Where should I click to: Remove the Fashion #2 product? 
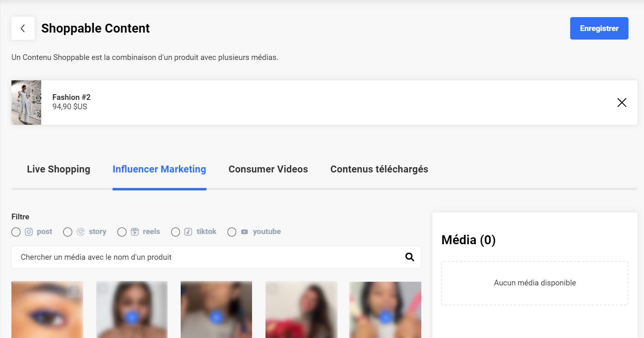pos(622,102)
